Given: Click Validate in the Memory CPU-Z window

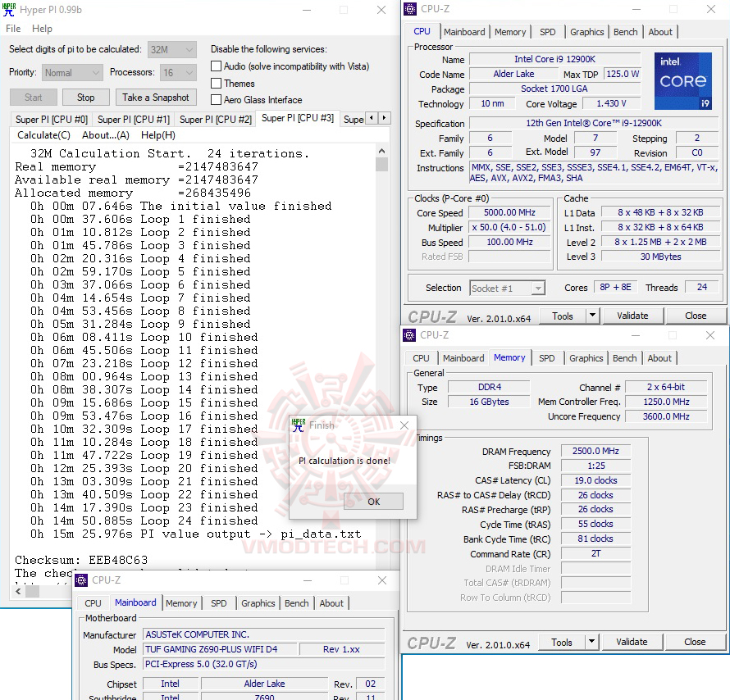Looking at the screenshot, I should click(x=632, y=642).
